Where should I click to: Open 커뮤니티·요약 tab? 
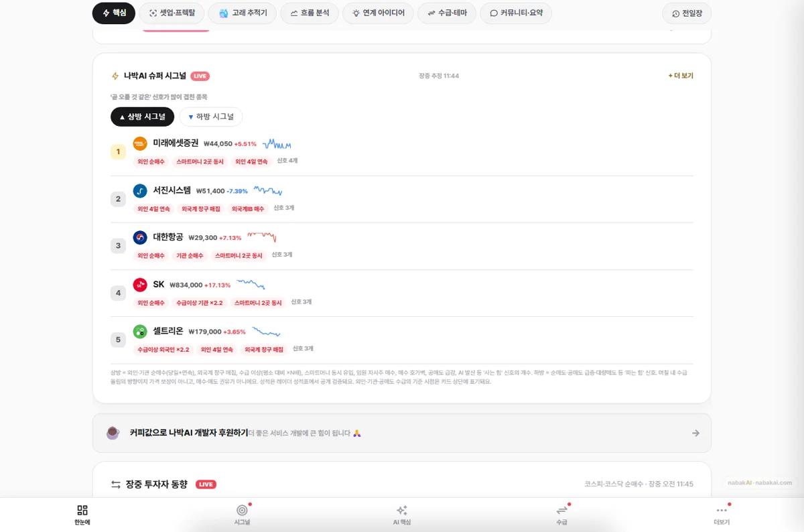pyautogui.click(x=516, y=13)
